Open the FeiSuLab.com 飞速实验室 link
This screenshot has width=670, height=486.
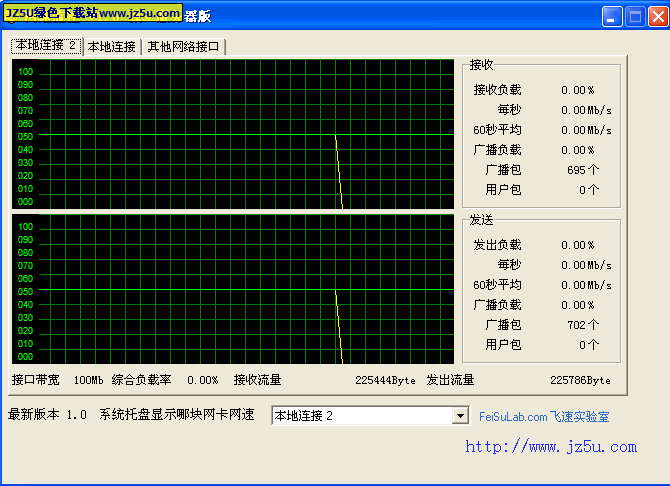coord(544,417)
